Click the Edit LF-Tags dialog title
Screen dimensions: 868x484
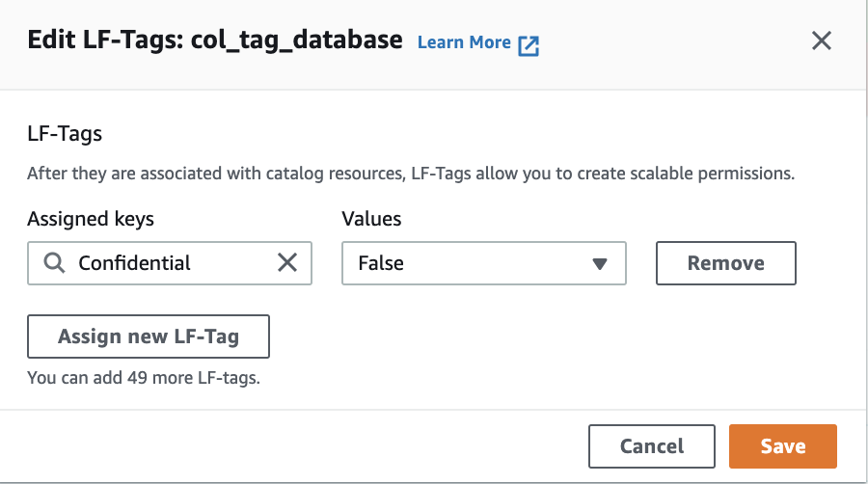tap(106, 40)
